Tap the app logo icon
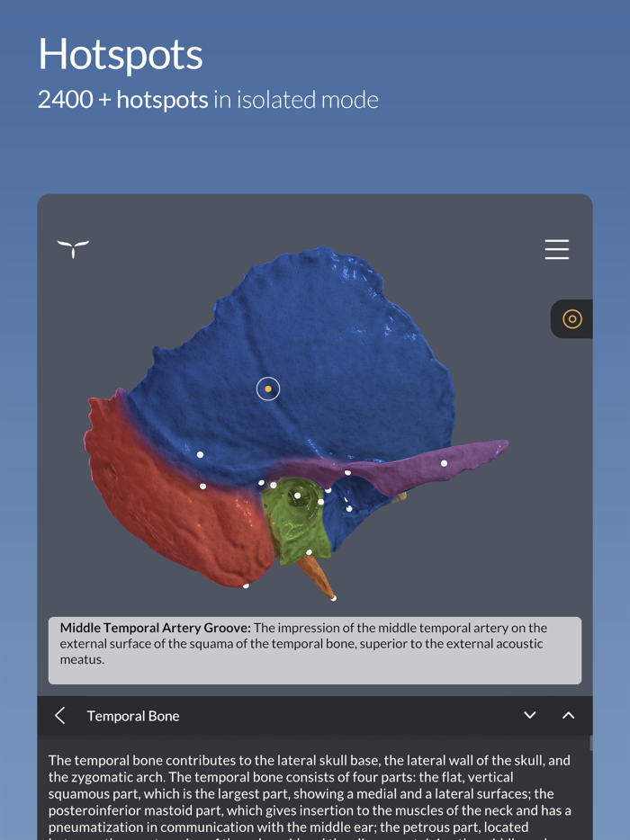630x840 pixels. (74, 248)
